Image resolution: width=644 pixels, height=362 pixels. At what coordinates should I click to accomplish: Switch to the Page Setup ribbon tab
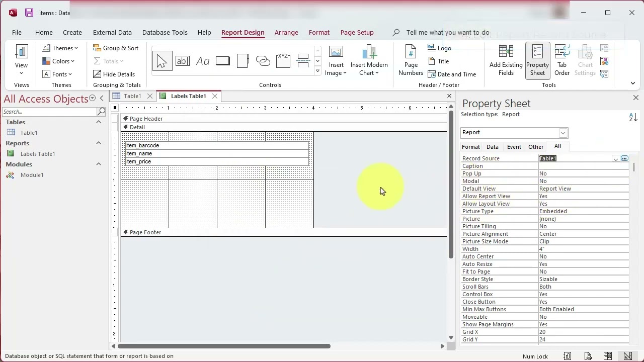pyautogui.click(x=357, y=32)
